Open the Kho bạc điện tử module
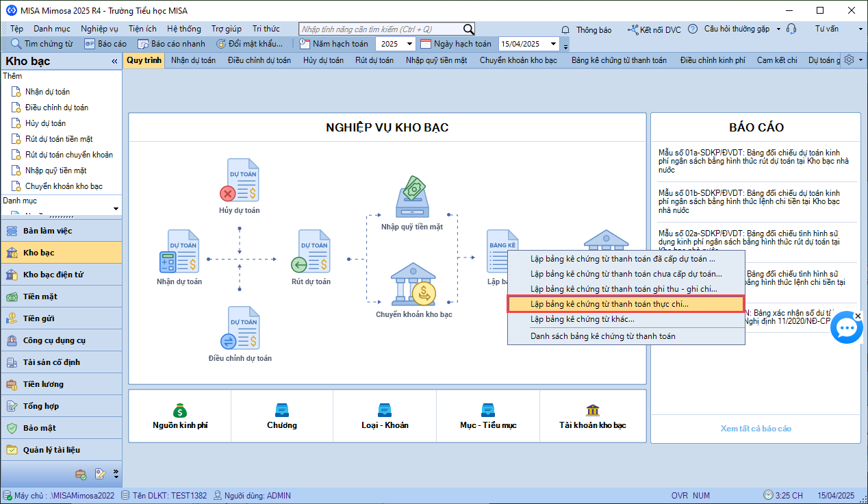Image resolution: width=868 pixels, height=504 pixels. tap(61, 275)
